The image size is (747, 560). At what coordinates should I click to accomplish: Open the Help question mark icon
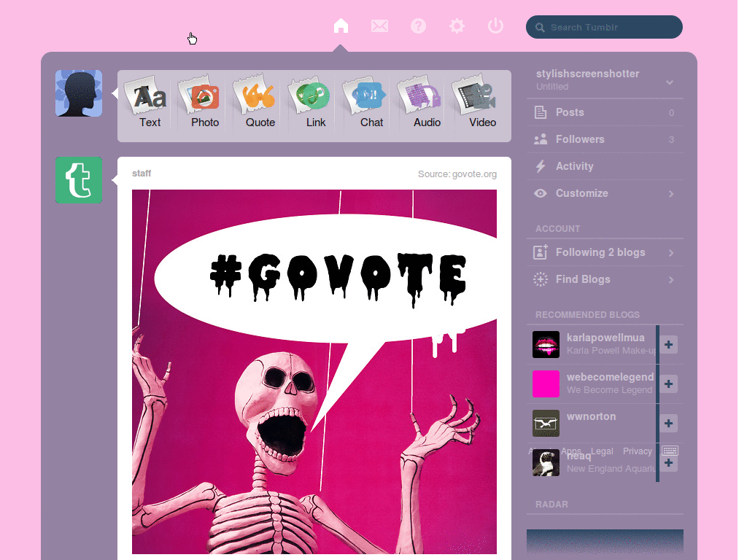click(x=418, y=26)
